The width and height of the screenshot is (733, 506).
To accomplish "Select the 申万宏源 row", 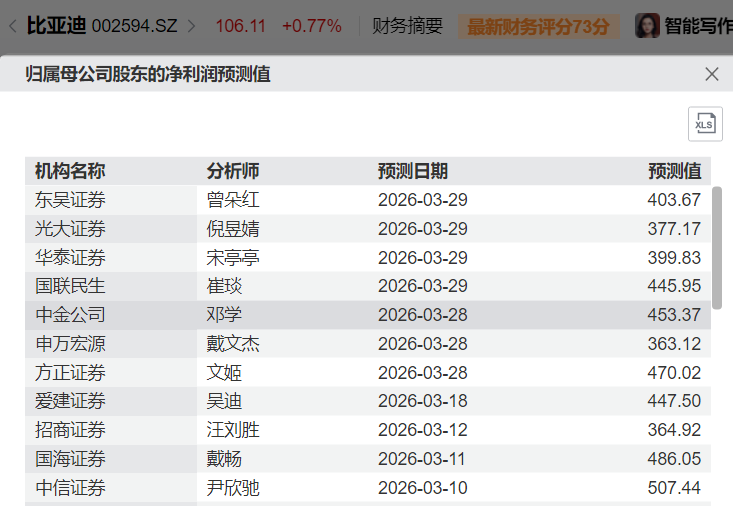I will point(368,344).
